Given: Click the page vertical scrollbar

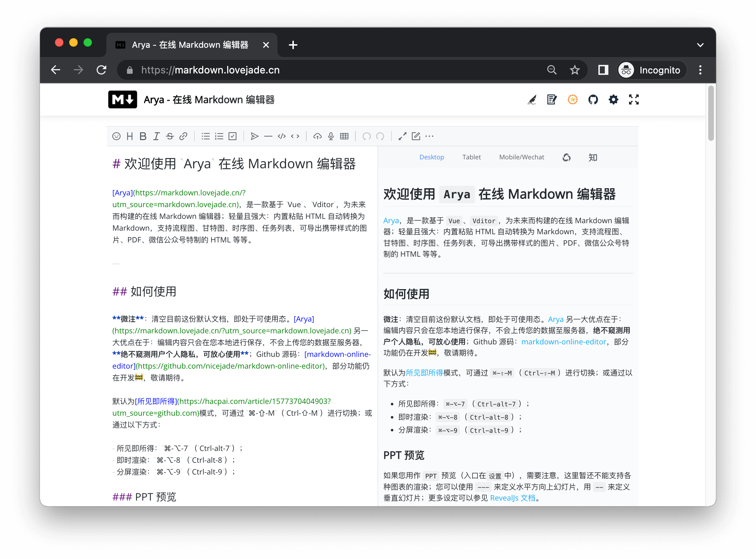Looking at the screenshot, I should [711, 113].
